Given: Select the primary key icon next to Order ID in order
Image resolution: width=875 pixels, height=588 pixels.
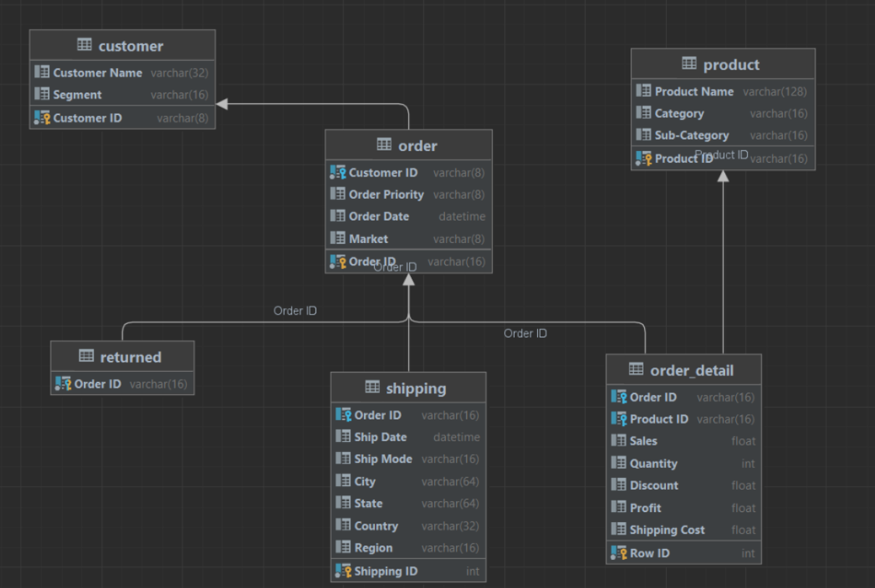Looking at the screenshot, I should coord(337,261).
